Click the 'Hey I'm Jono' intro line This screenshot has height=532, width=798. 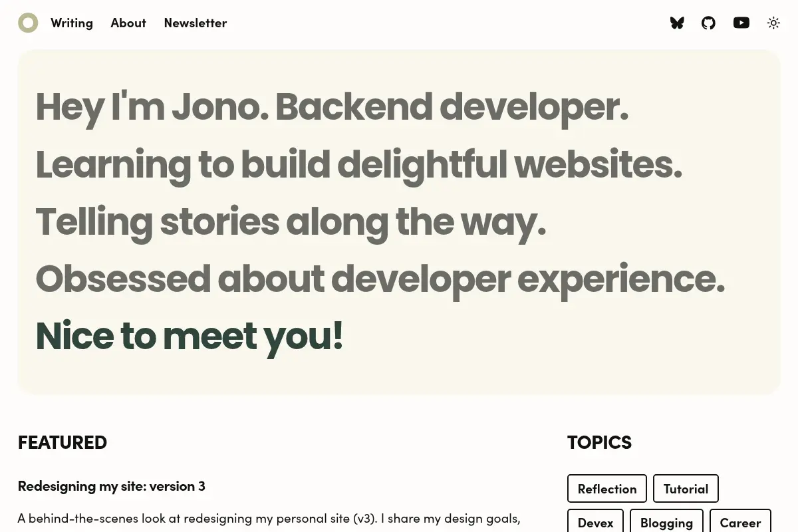tap(332, 107)
